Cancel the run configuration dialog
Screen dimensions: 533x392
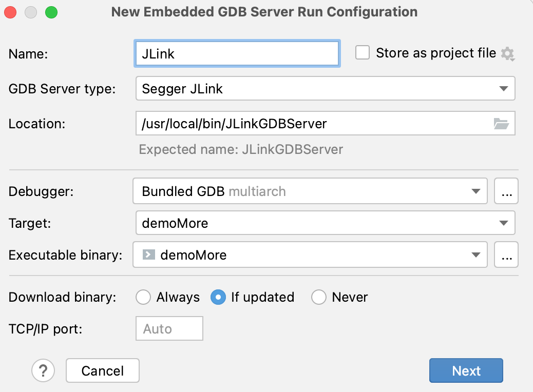pos(102,370)
